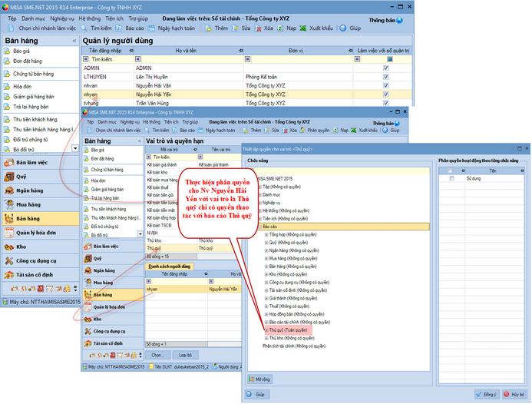Click Nạp reload icon in main window toolbar
The height and width of the screenshot is (404, 532).
pyautogui.click(x=280, y=28)
